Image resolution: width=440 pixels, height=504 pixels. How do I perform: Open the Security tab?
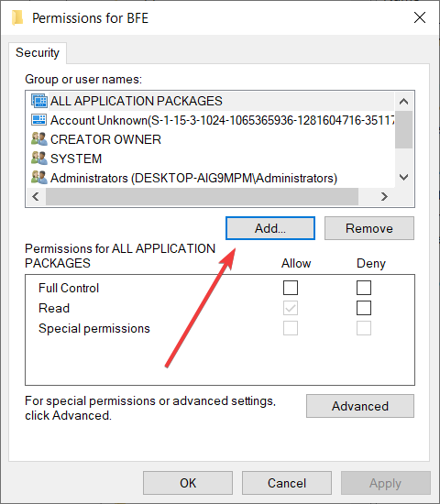tap(38, 53)
